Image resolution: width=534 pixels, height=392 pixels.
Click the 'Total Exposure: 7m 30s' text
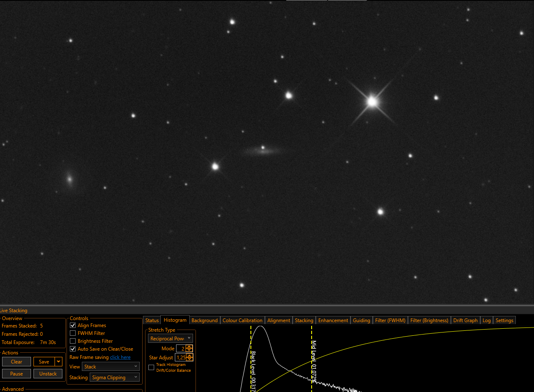click(29, 342)
